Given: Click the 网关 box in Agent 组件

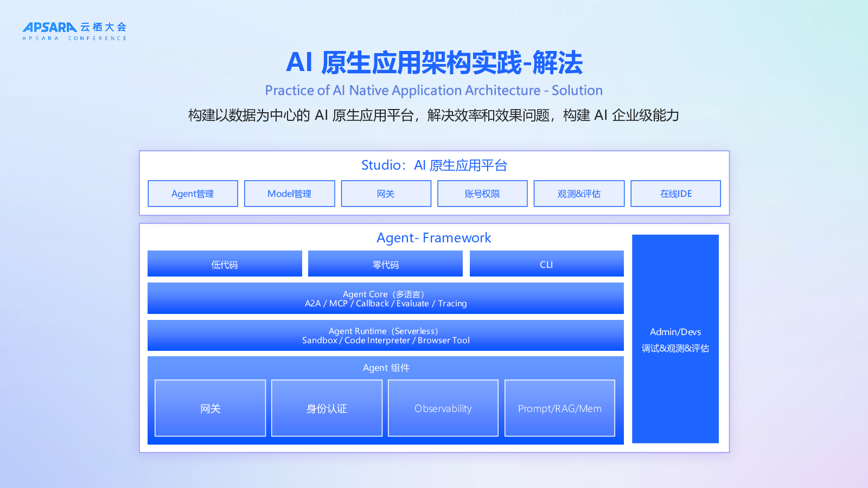Looking at the screenshot, I should point(210,408).
